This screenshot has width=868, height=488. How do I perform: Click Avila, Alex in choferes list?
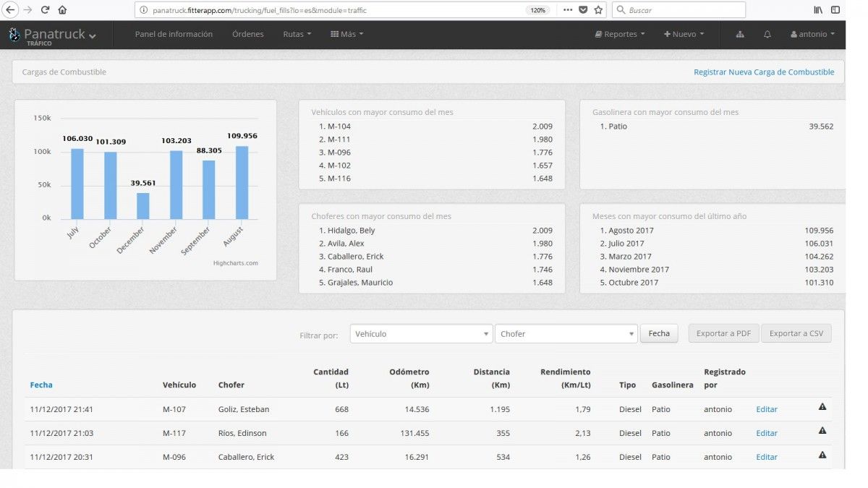[x=346, y=244]
